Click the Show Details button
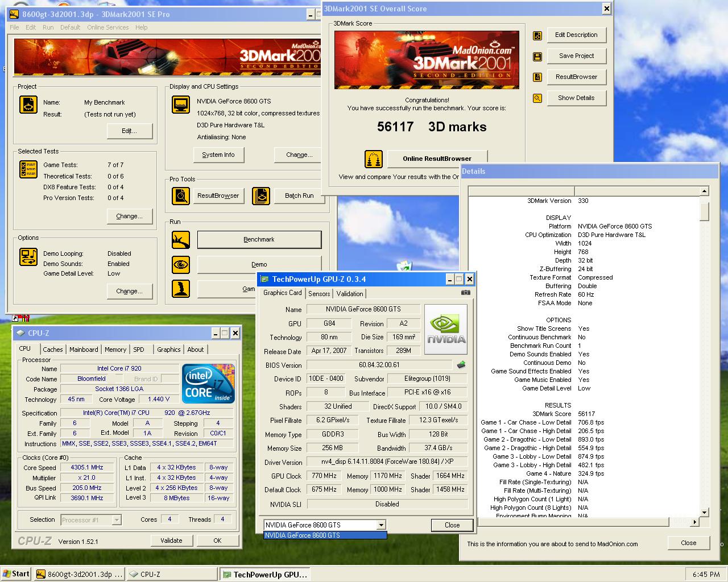Viewport: 728px width, 582px height. [576, 98]
